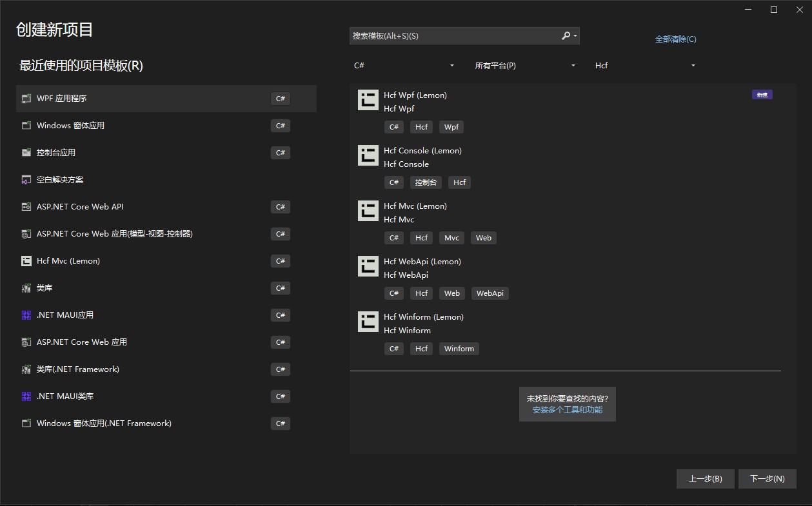The width and height of the screenshot is (812, 506).
Task: Click the Hcf Mvc (Lemon) logo in results list
Action: point(368,211)
